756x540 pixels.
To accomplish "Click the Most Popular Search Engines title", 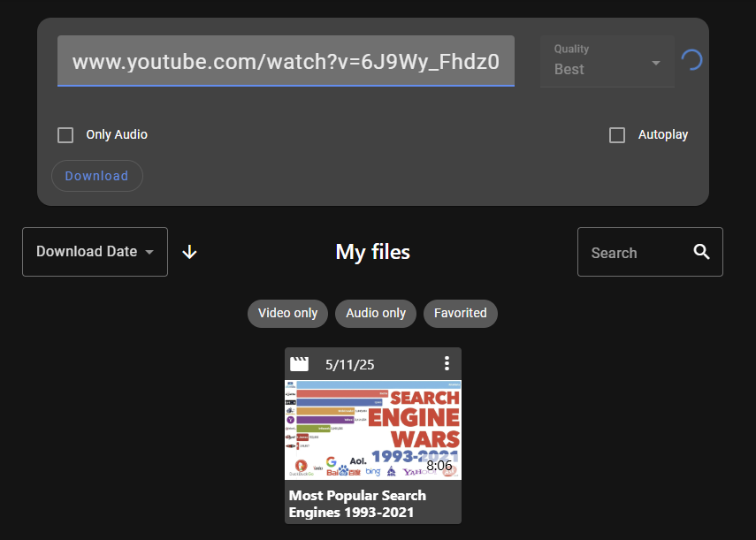I will (357, 504).
